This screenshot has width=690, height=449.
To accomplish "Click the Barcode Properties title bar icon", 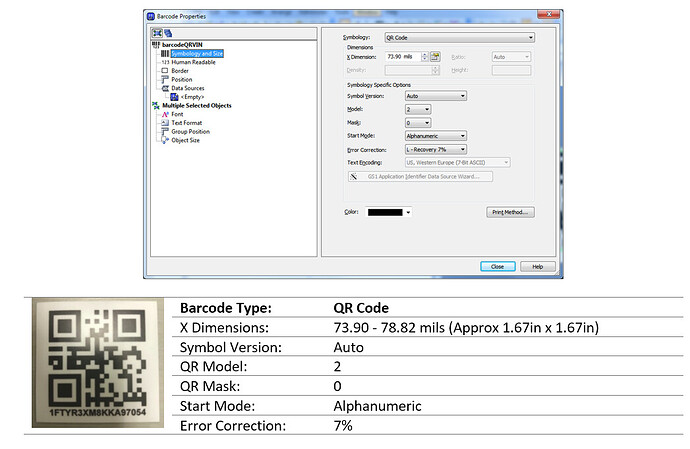I will coord(151,16).
